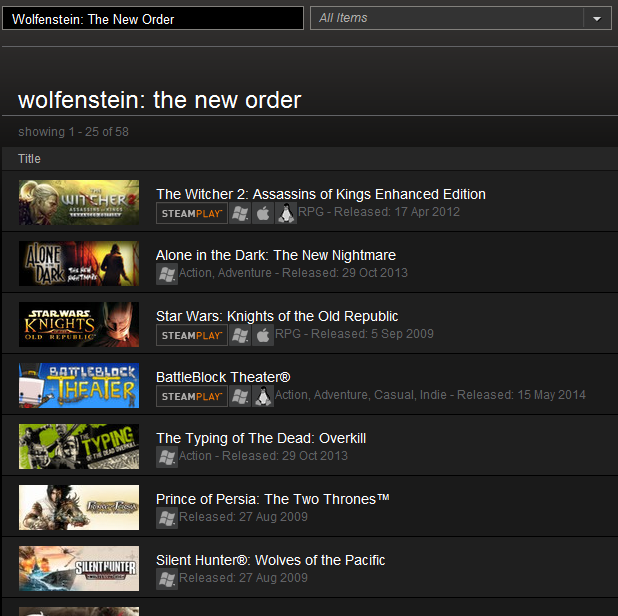
Task: Click the Linux penguin icon under The Witcher 2
Action: tap(286, 213)
